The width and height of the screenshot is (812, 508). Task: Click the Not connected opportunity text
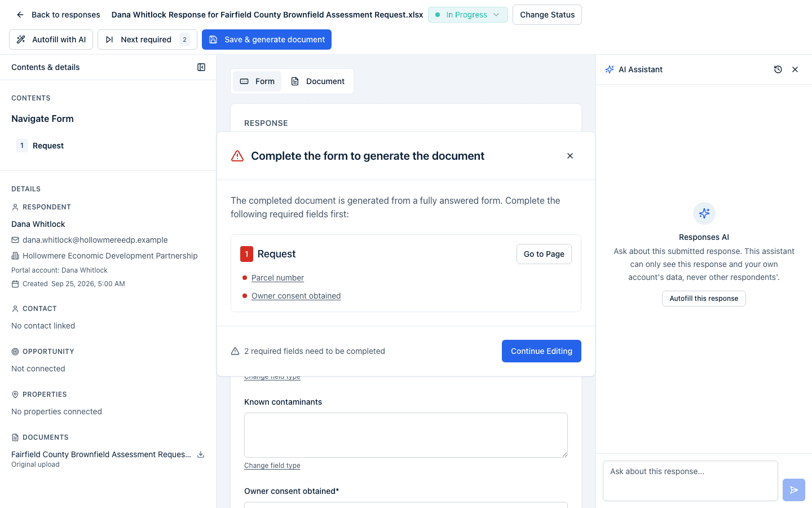click(x=38, y=369)
